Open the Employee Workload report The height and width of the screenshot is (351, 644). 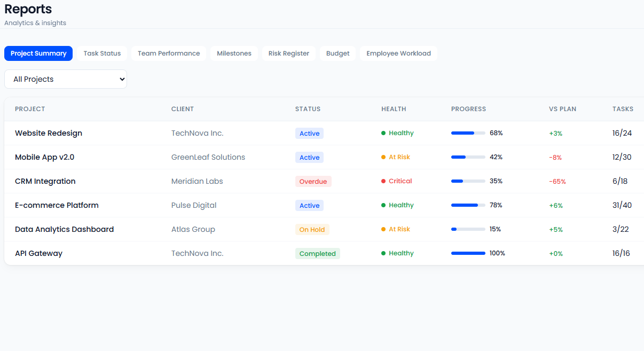pyautogui.click(x=398, y=53)
